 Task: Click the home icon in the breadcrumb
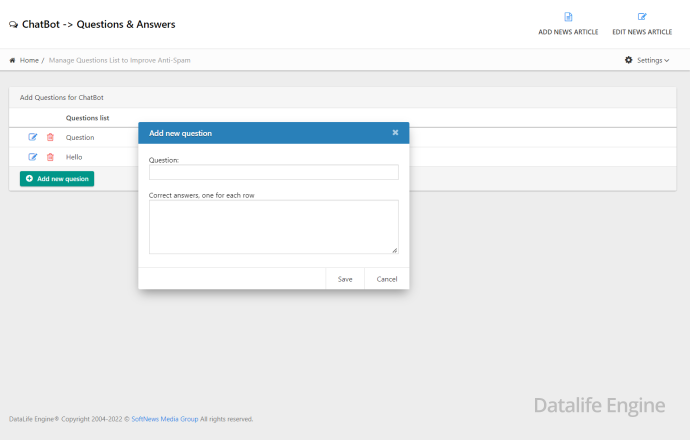tap(12, 60)
